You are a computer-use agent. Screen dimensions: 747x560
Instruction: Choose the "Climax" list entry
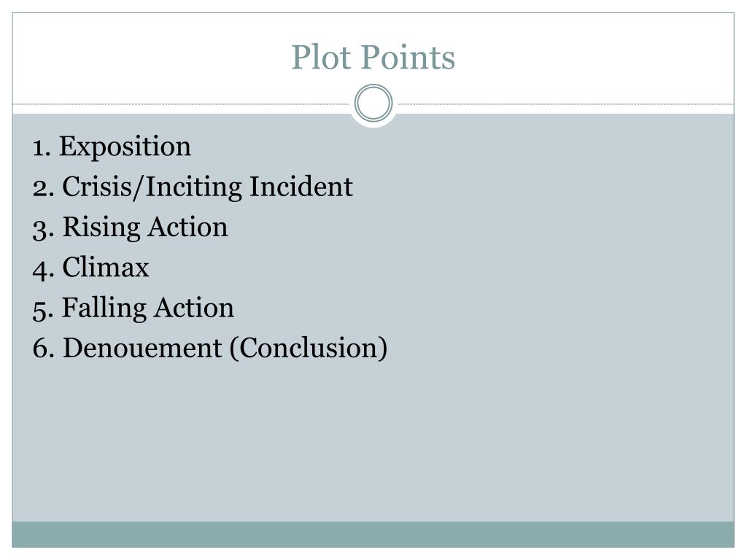coord(90,267)
